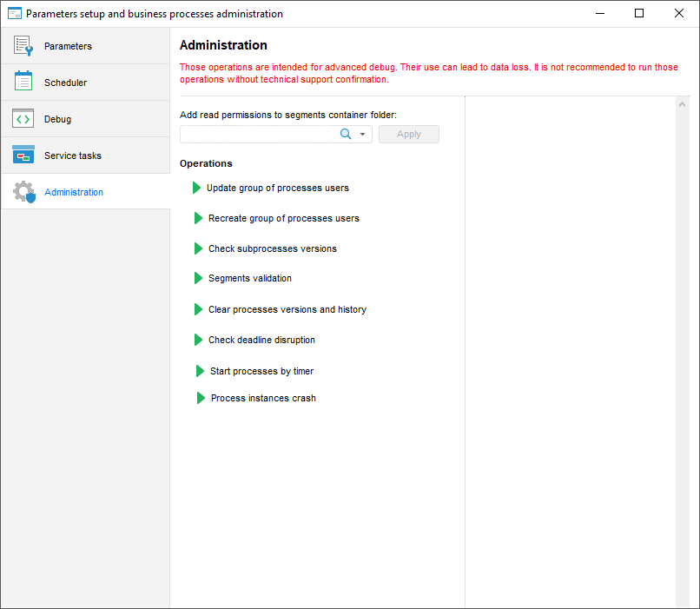This screenshot has height=609, width=700.
Task: Maximize the administration window
Action: pos(639,13)
